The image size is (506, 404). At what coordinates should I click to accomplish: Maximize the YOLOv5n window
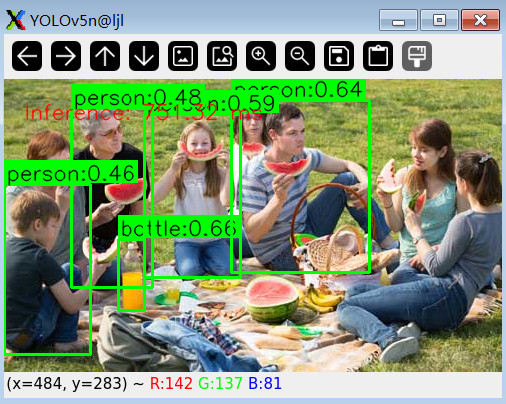coord(439,20)
